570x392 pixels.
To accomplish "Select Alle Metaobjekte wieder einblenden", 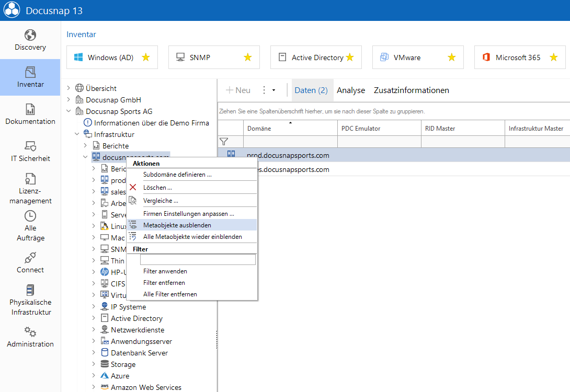I will (x=192, y=237).
